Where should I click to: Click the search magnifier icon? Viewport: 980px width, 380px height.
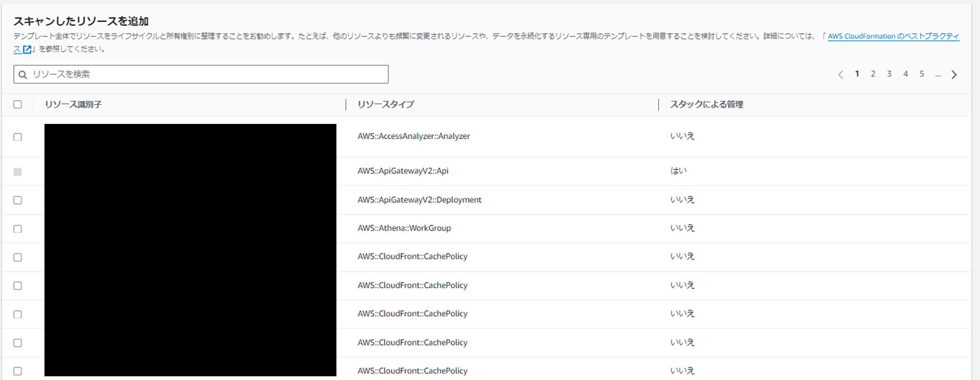pyautogui.click(x=23, y=75)
